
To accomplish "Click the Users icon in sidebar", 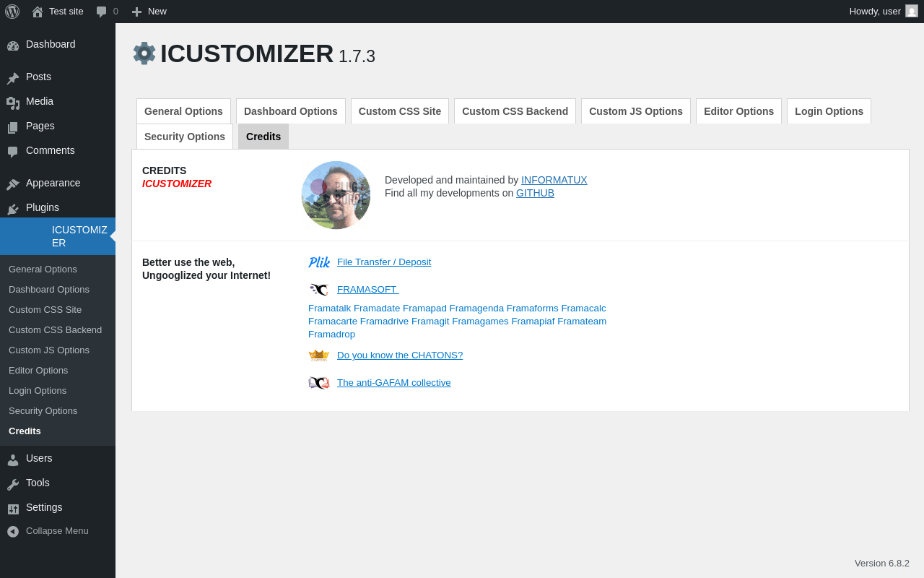I will 13,459.
